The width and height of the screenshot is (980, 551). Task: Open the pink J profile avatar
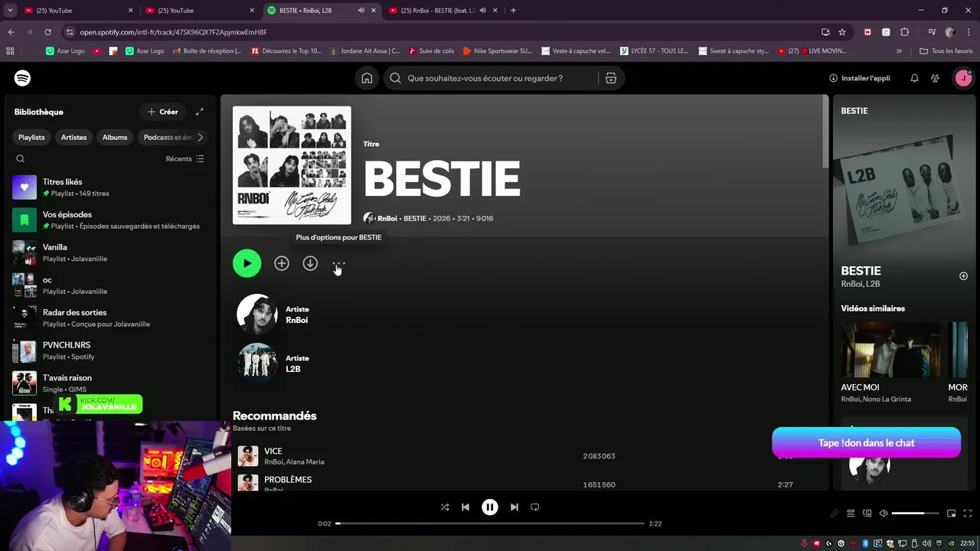point(963,78)
